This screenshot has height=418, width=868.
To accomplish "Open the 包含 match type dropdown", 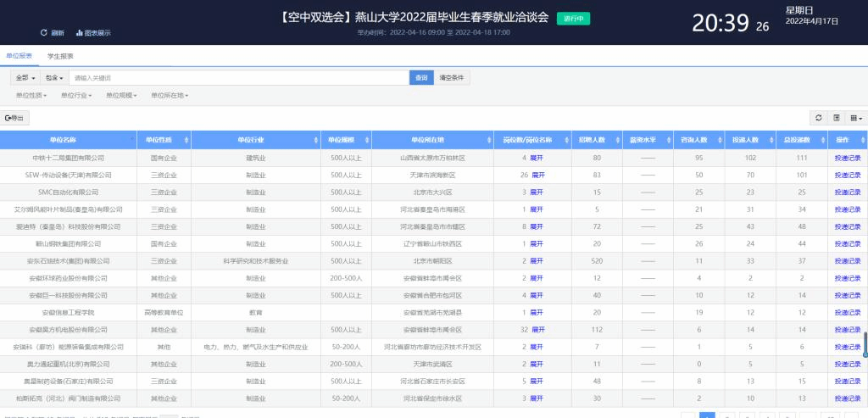I will (x=54, y=78).
